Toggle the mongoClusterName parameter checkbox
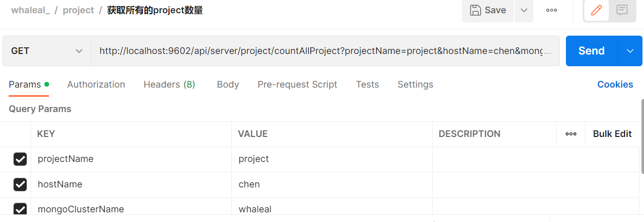The width and height of the screenshot is (644, 222). [x=20, y=209]
